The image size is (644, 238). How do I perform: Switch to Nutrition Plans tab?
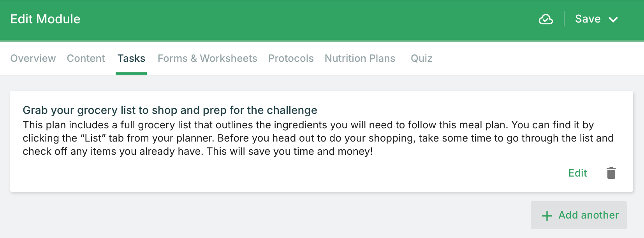360,58
